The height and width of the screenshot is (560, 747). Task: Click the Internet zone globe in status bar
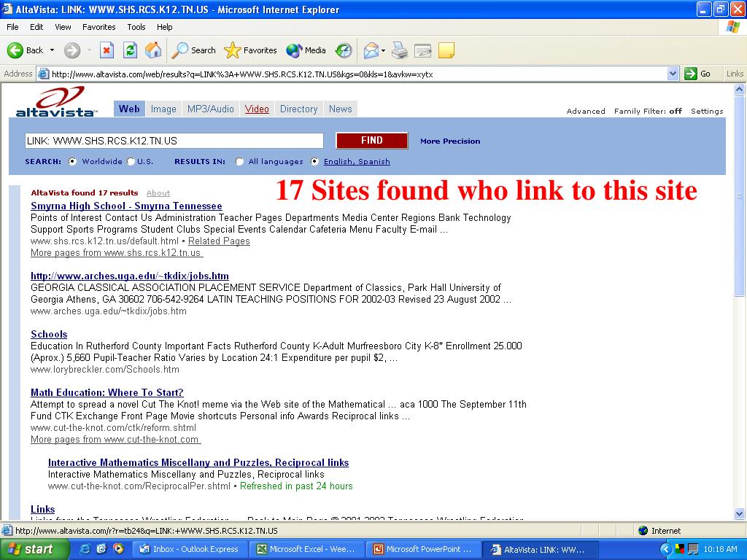point(643,531)
